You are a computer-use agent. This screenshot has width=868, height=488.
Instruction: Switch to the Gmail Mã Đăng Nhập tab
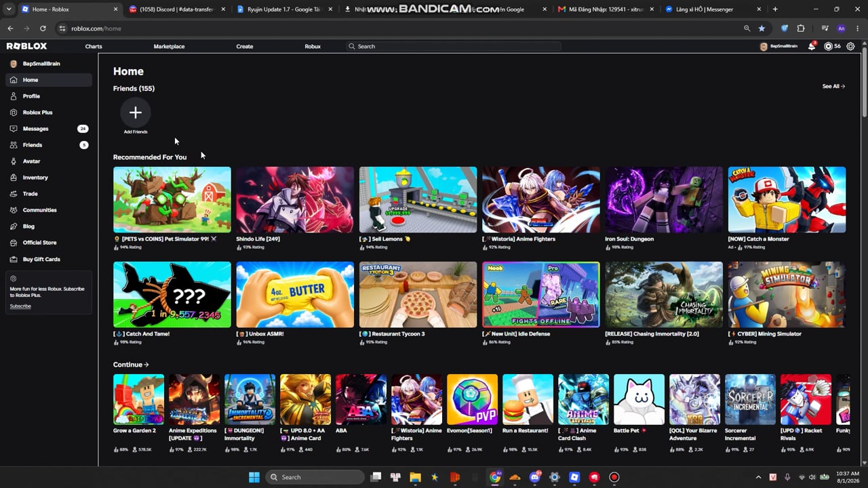click(x=606, y=9)
